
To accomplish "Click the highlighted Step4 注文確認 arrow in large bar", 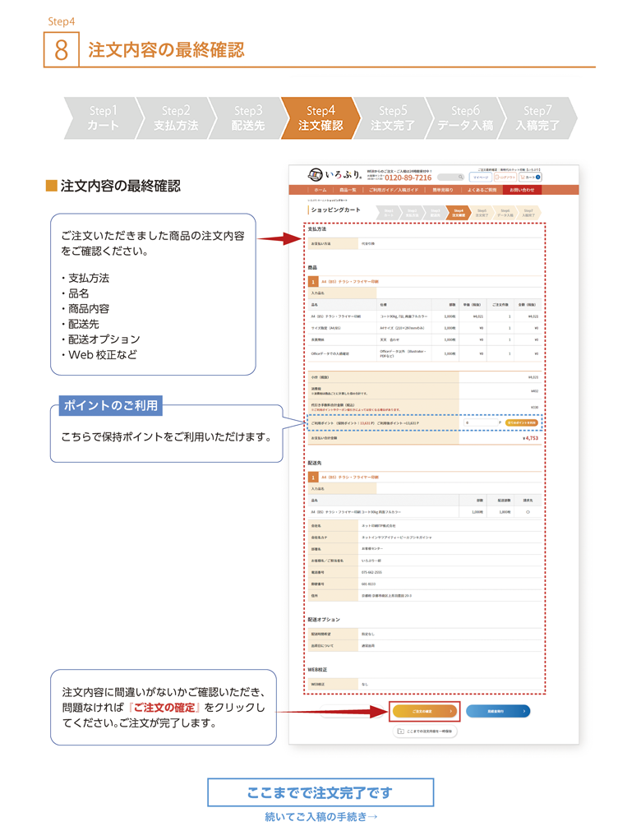I will pyautogui.click(x=320, y=118).
